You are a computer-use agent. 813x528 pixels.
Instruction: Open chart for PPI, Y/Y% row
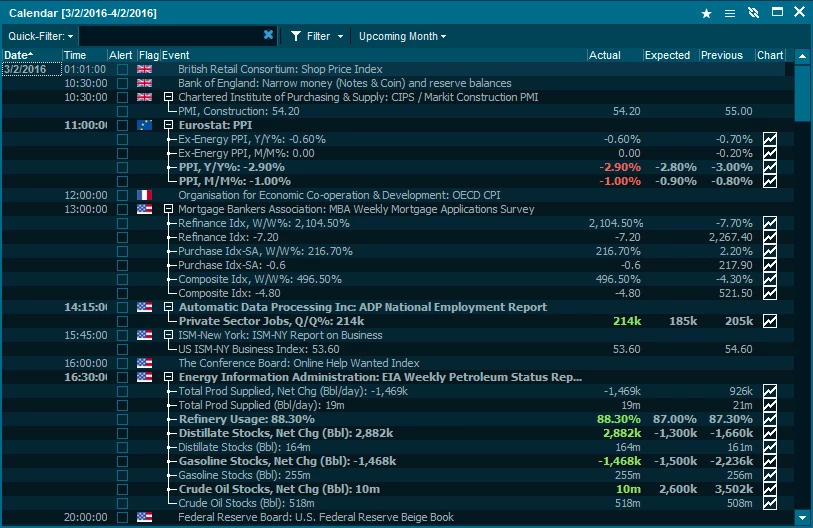tap(770, 167)
